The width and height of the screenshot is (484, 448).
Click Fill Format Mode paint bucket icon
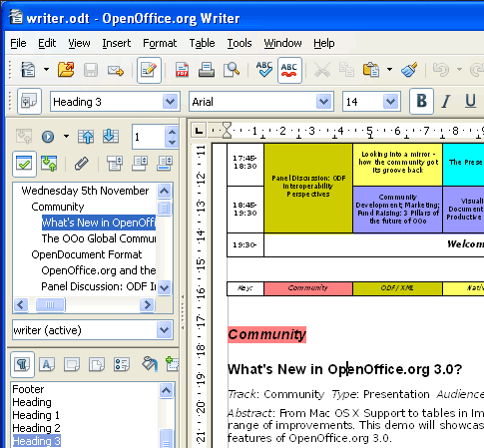tap(150, 364)
